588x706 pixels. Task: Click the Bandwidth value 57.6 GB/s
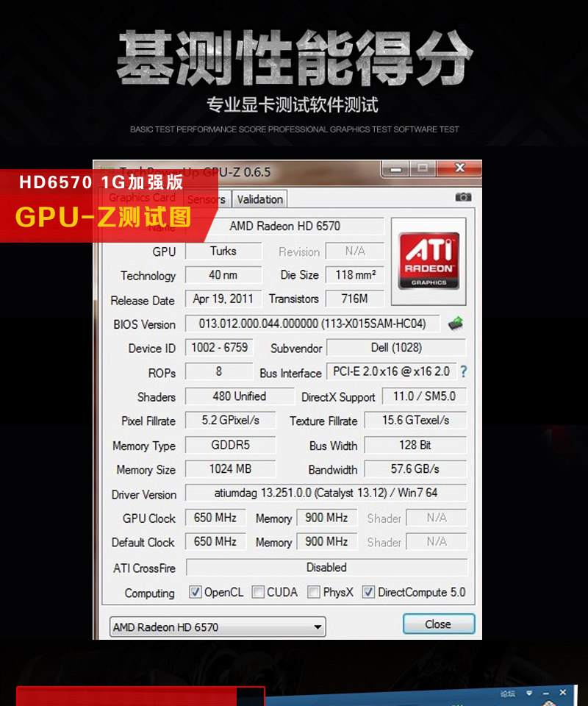point(416,468)
